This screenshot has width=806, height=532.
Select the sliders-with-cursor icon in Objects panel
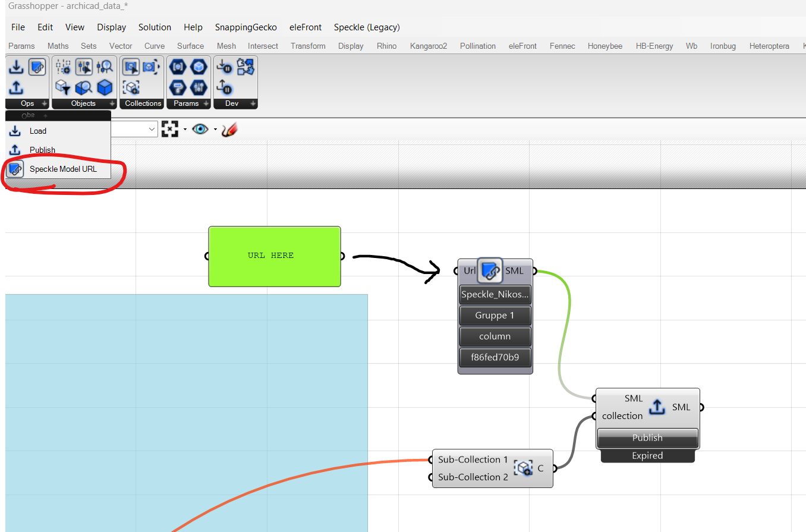[84, 67]
